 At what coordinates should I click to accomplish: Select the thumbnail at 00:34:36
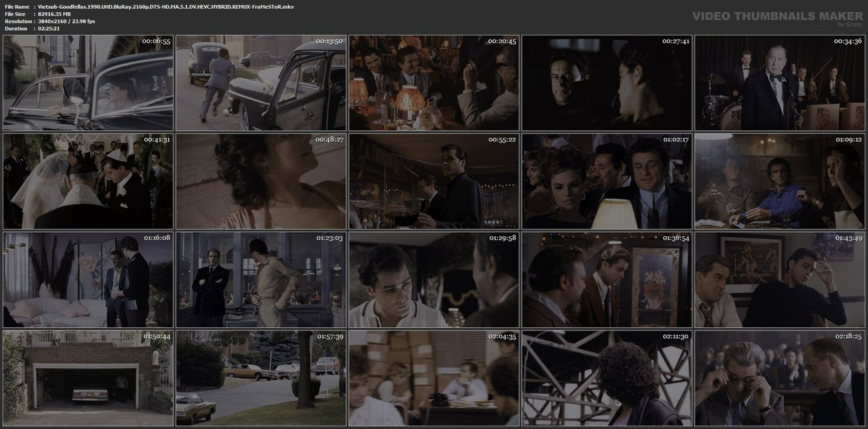coord(780,83)
